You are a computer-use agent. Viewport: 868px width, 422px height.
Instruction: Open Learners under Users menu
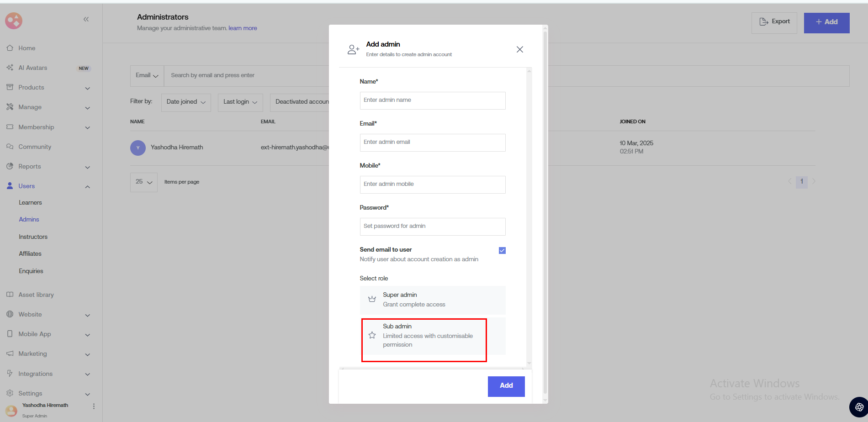click(x=30, y=202)
